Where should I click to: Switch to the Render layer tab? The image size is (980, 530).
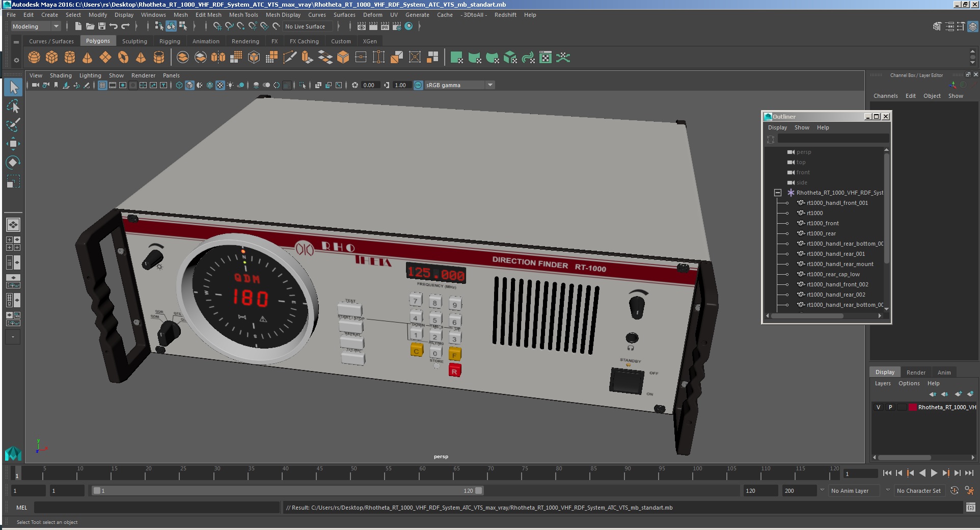(916, 373)
